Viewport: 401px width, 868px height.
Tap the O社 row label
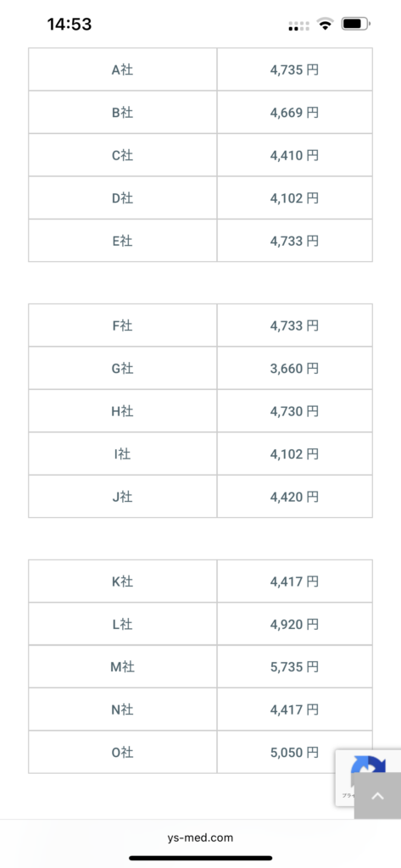click(x=122, y=753)
